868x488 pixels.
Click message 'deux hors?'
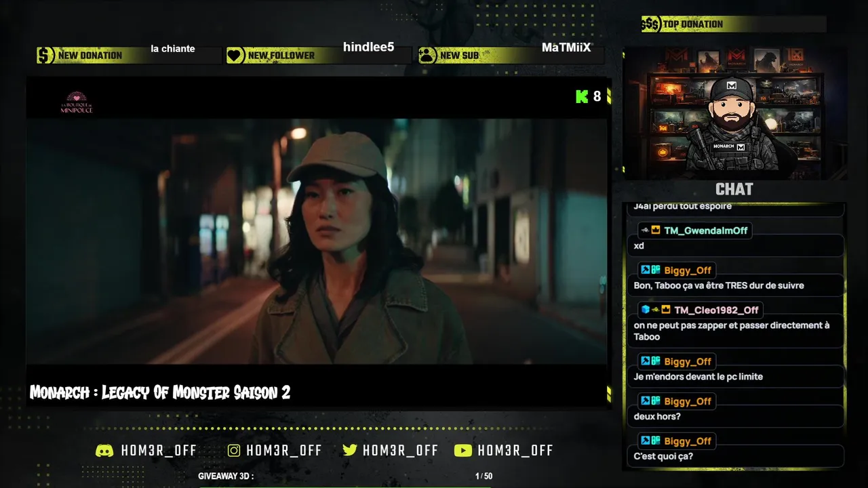point(657,416)
